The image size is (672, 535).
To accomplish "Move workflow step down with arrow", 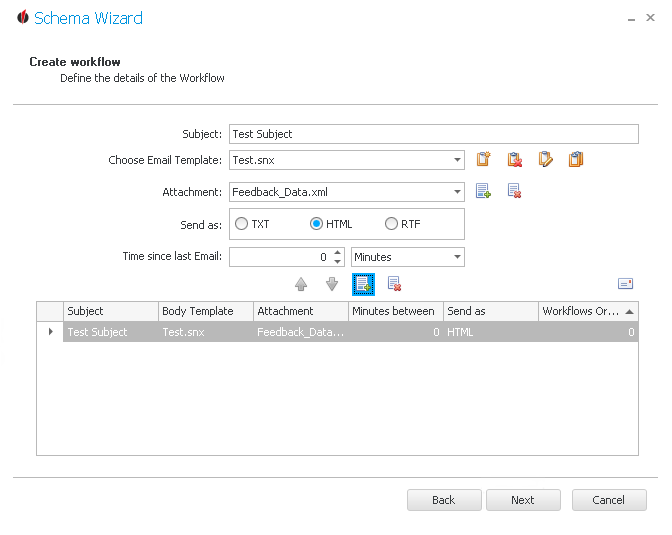I will tap(332, 284).
